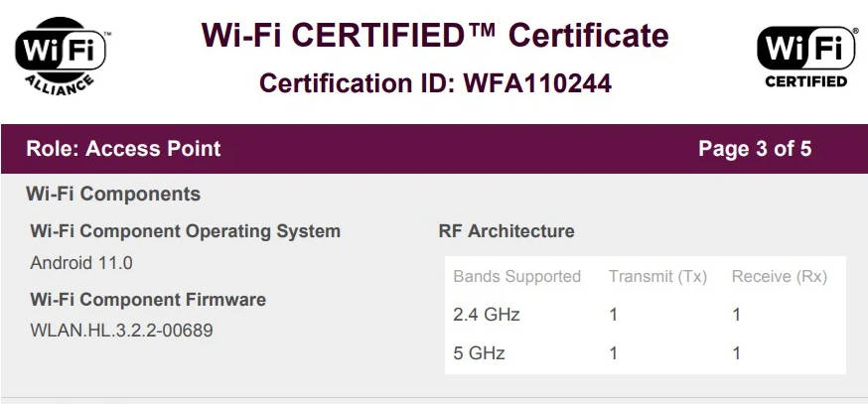
Task: Click the 2.4 GHz receive value
Action: 737,315
